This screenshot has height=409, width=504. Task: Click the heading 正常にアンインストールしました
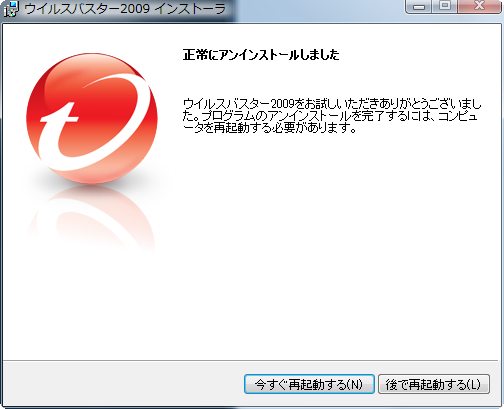coord(261,55)
